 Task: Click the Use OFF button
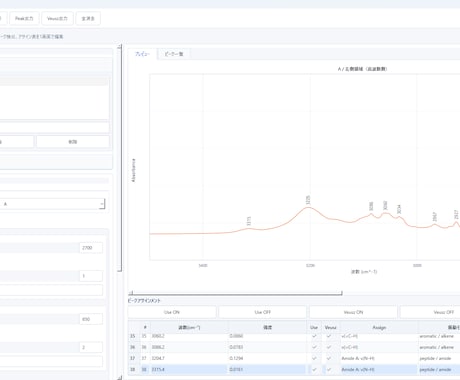pos(263,312)
